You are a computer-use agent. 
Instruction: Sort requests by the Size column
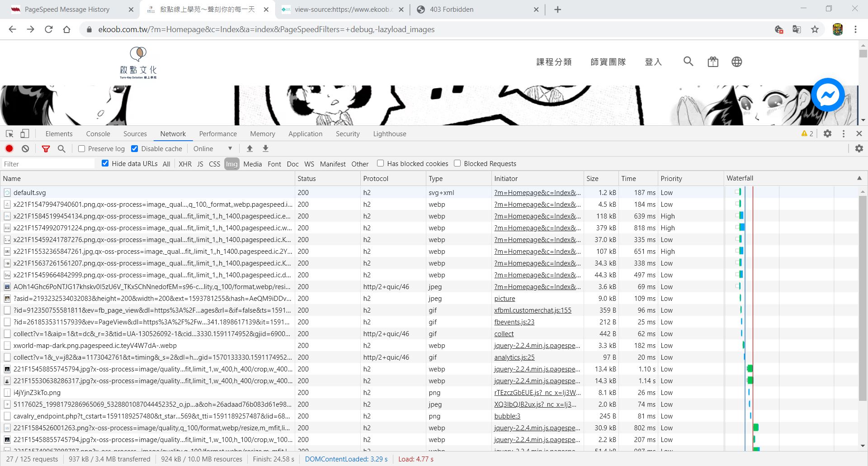pos(601,178)
